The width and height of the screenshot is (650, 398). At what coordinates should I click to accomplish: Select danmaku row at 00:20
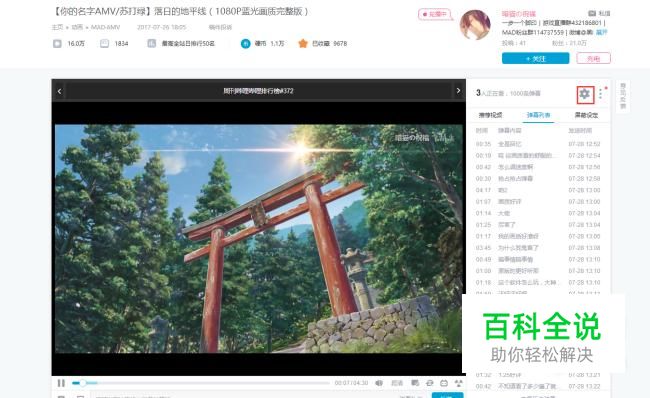[538, 178]
